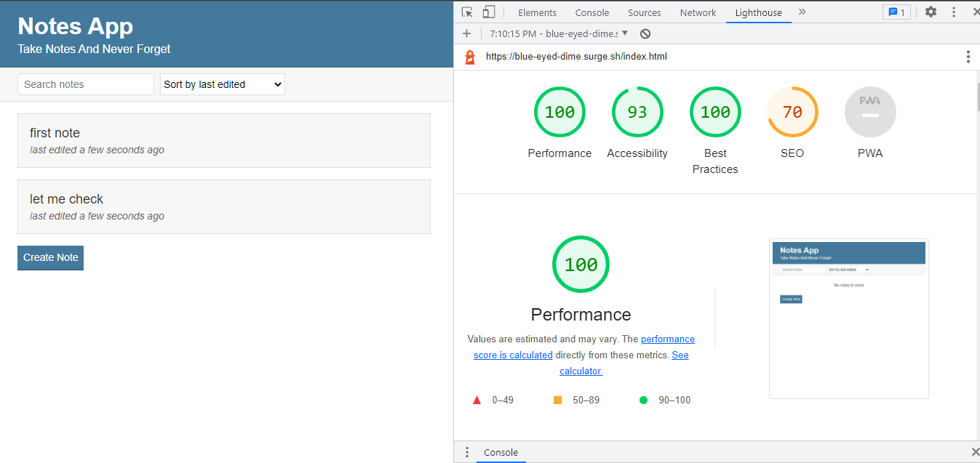Click the 90–100 green circle legend

tap(664, 400)
